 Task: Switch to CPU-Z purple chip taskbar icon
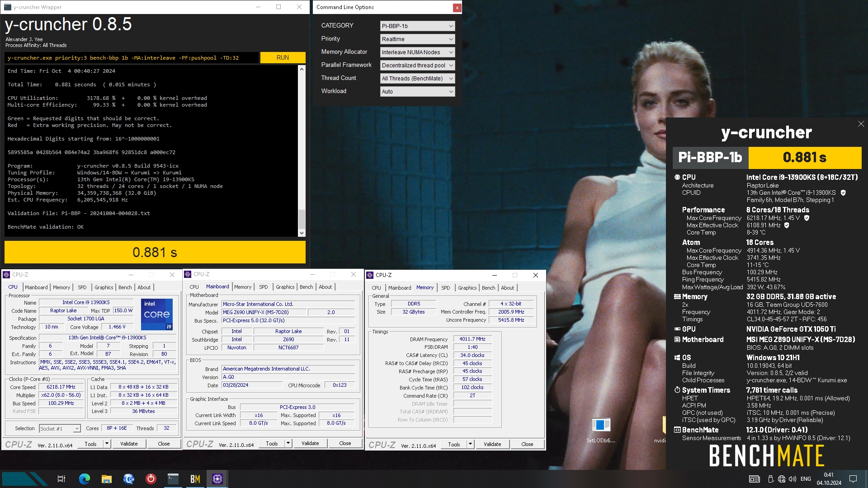click(217, 479)
